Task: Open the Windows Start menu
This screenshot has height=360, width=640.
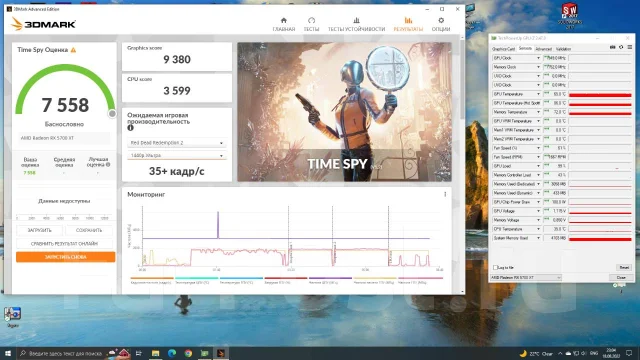Action: tap(8, 353)
